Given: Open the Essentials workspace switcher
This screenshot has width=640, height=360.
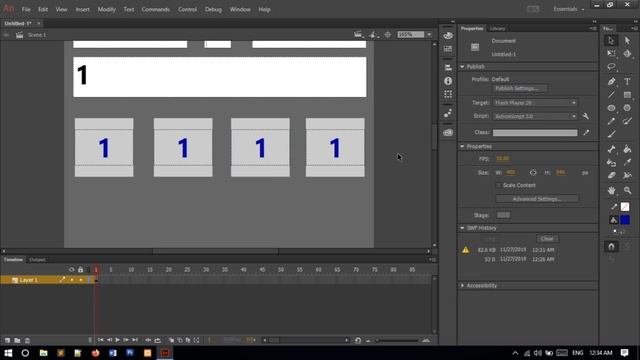Looking at the screenshot, I should [x=569, y=9].
